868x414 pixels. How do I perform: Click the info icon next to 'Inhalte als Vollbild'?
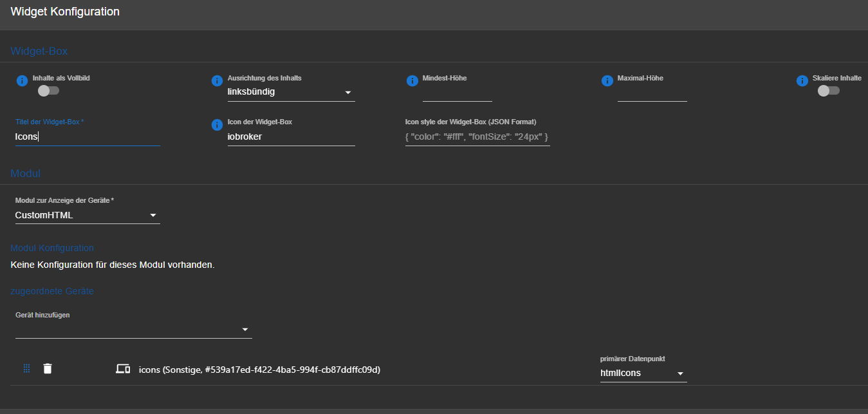pyautogui.click(x=22, y=80)
